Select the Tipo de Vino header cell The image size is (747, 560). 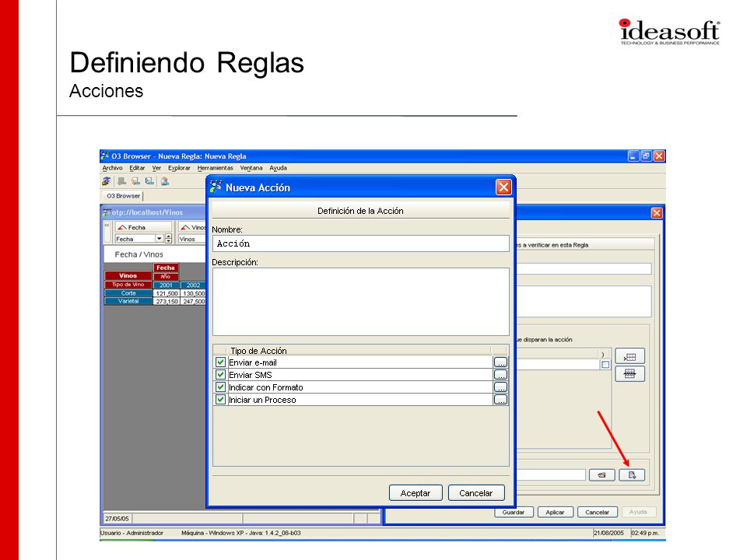(128, 285)
